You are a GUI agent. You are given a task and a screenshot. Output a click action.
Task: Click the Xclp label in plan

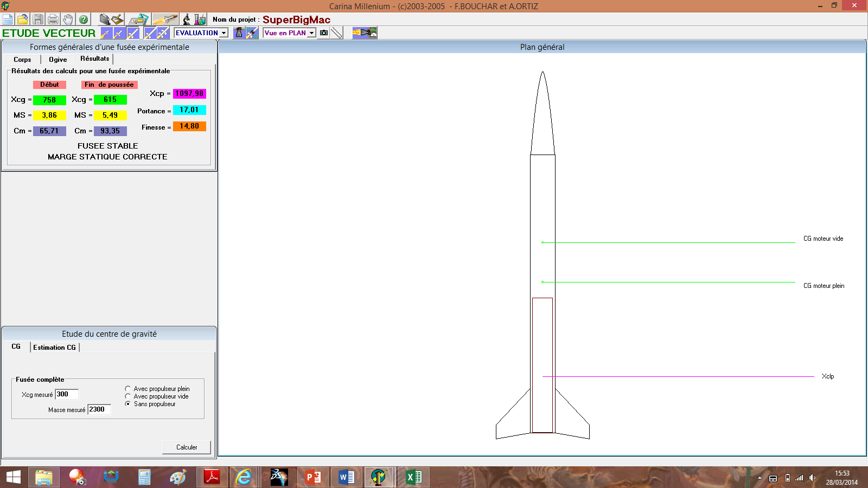tap(828, 376)
